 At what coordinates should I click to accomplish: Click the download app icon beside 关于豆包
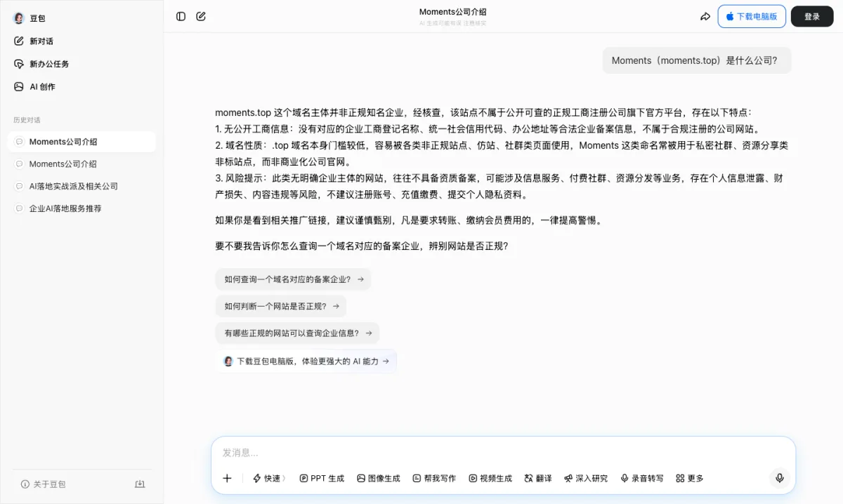140,484
